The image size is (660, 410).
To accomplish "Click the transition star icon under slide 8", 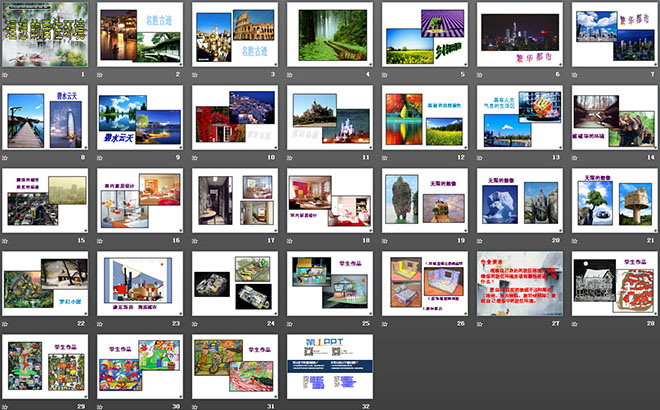I will pyautogui.click(x=6, y=158).
